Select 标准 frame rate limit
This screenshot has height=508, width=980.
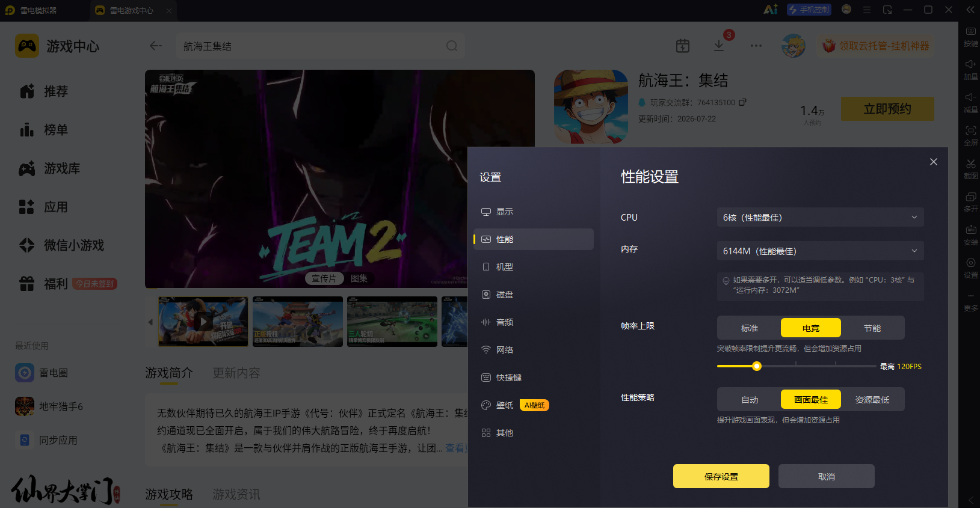coord(750,328)
